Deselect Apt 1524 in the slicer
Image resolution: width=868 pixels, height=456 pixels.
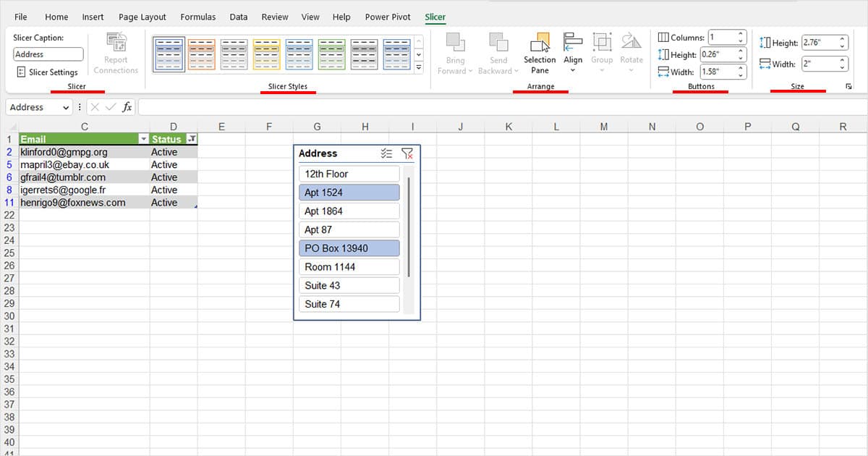[x=349, y=192]
